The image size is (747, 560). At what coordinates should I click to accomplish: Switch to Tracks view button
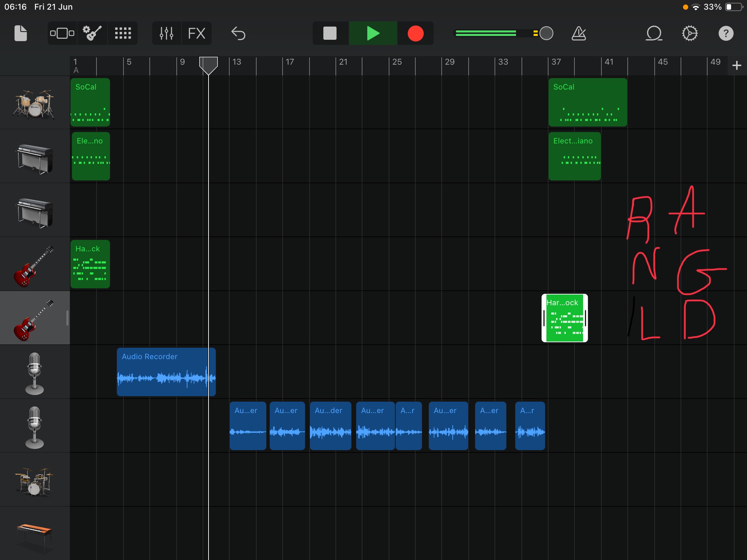pos(62,34)
